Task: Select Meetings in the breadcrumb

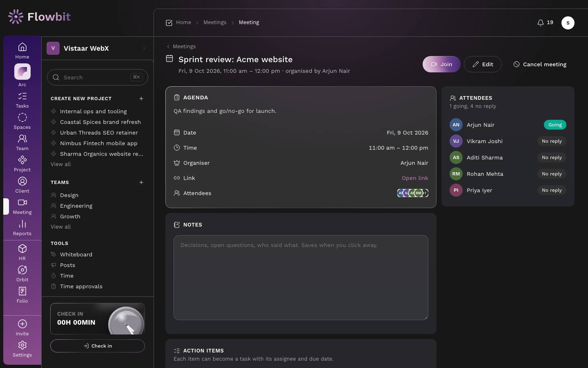Action: click(215, 22)
